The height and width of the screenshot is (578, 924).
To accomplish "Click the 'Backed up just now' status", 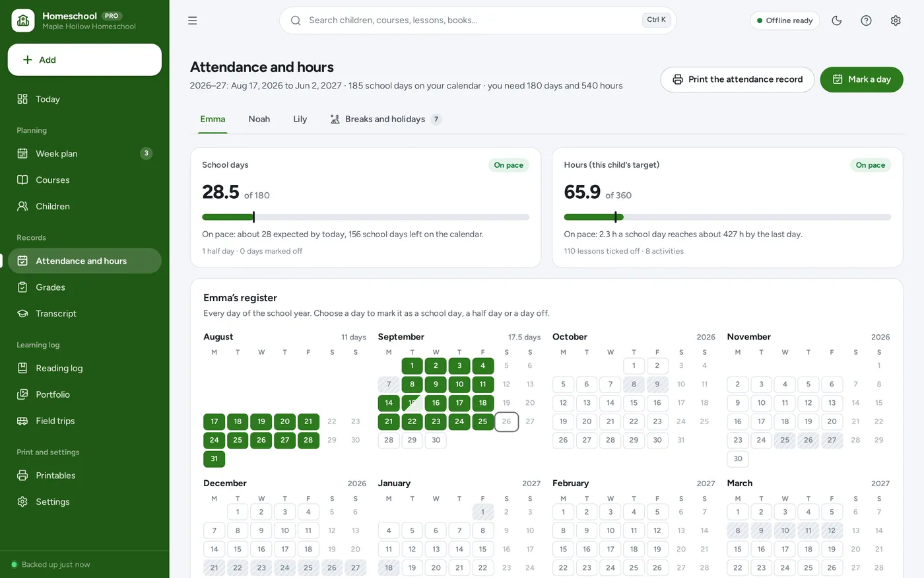I will click(51, 565).
